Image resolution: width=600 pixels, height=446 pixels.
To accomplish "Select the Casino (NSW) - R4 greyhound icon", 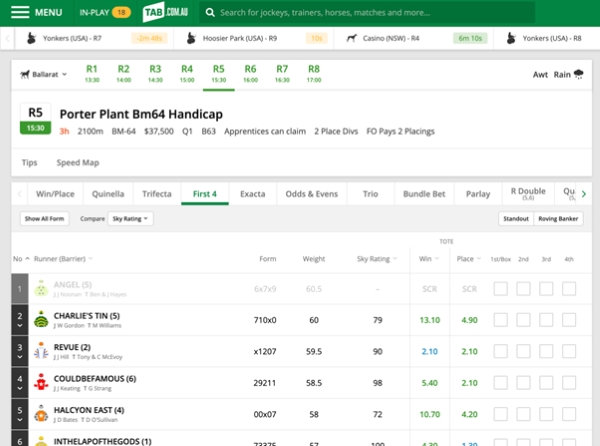I will 352,38.
